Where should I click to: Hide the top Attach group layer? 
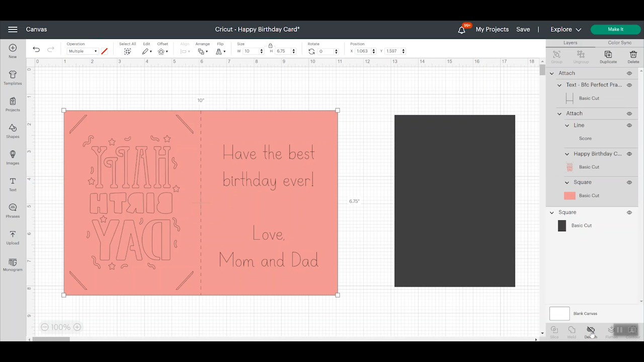coord(629,73)
